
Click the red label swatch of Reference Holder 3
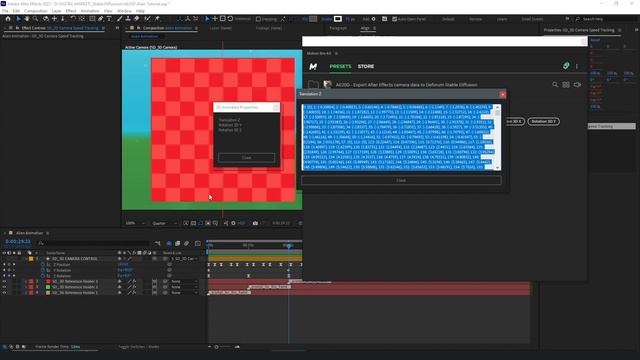(x=31, y=281)
